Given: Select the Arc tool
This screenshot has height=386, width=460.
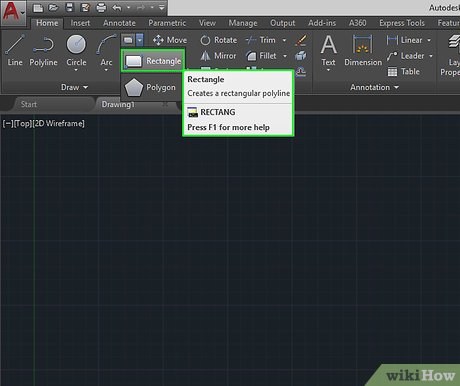Looking at the screenshot, I should (x=106, y=50).
